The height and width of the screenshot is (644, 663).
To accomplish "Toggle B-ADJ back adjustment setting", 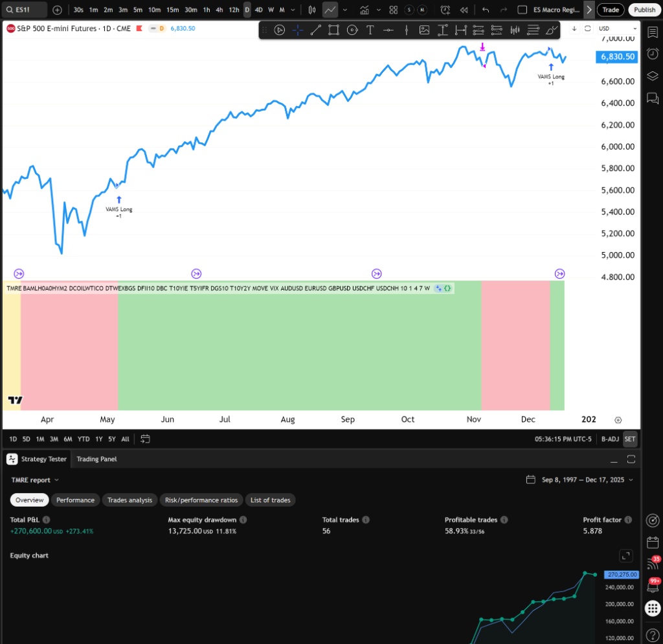I will point(610,439).
